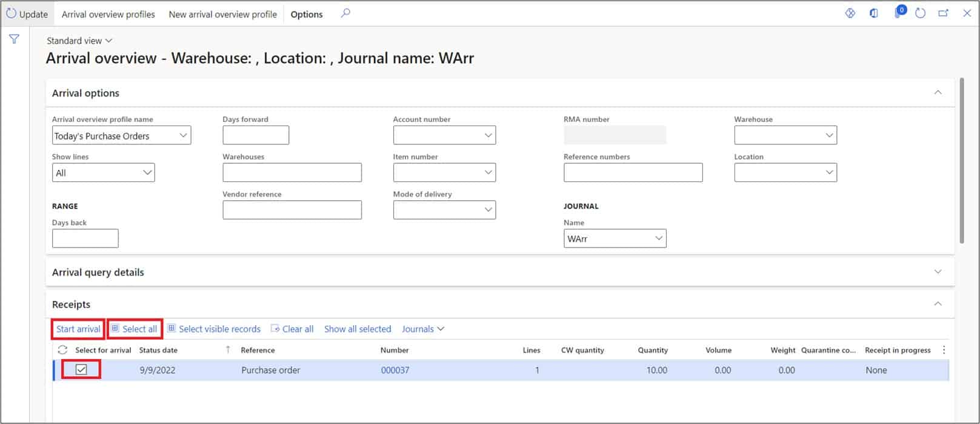The height and width of the screenshot is (424, 980).
Task: Click the Receipt in progress column header
Action: (898, 350)
